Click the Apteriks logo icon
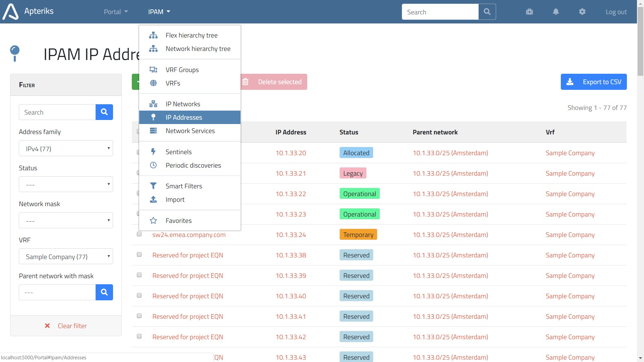The height and width of the screenshot is (362, 644). point(10,12)
